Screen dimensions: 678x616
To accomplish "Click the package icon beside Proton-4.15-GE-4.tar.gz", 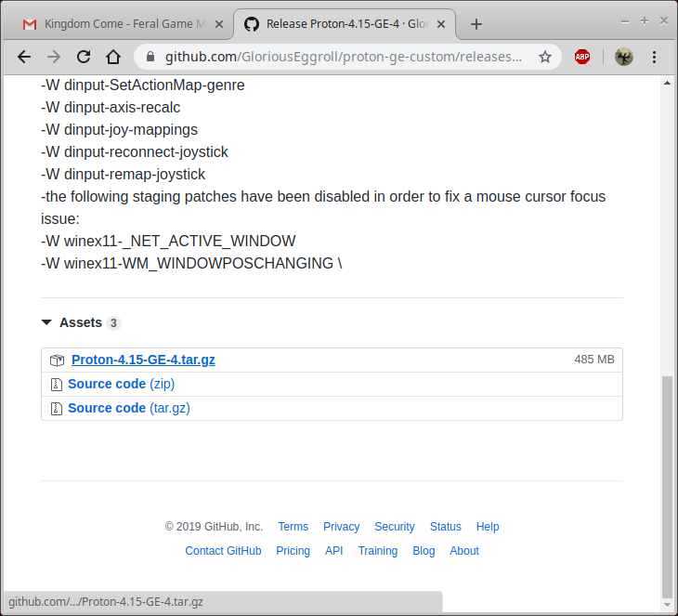I will (57, 360).
